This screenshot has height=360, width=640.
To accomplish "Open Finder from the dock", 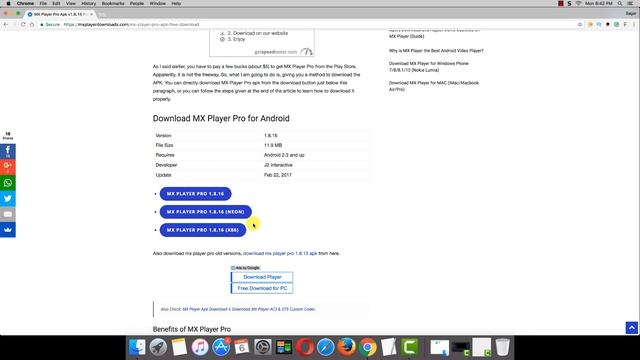I will [x=137, y=347].
